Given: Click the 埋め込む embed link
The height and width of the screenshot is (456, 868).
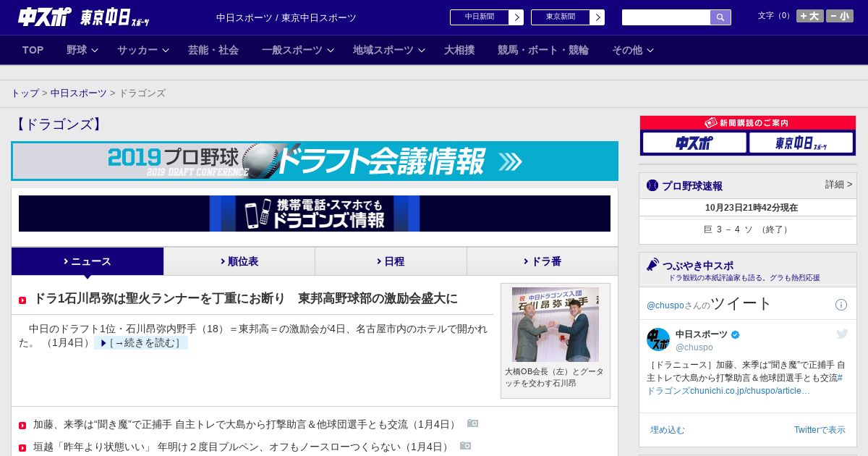Looking at the screenshot, I should (667, 430).
